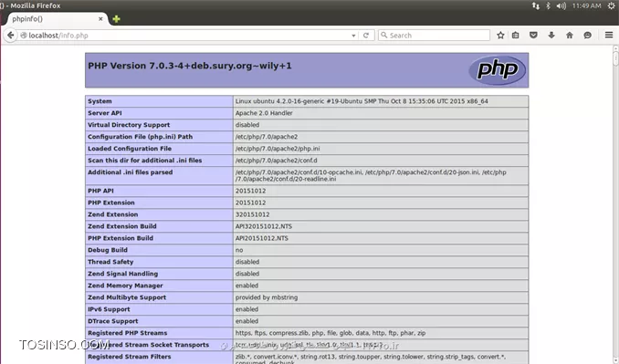Save page to Pocket icon
Image resolution: width=619 pixels, height=364 pixels.
pos(533,35)
